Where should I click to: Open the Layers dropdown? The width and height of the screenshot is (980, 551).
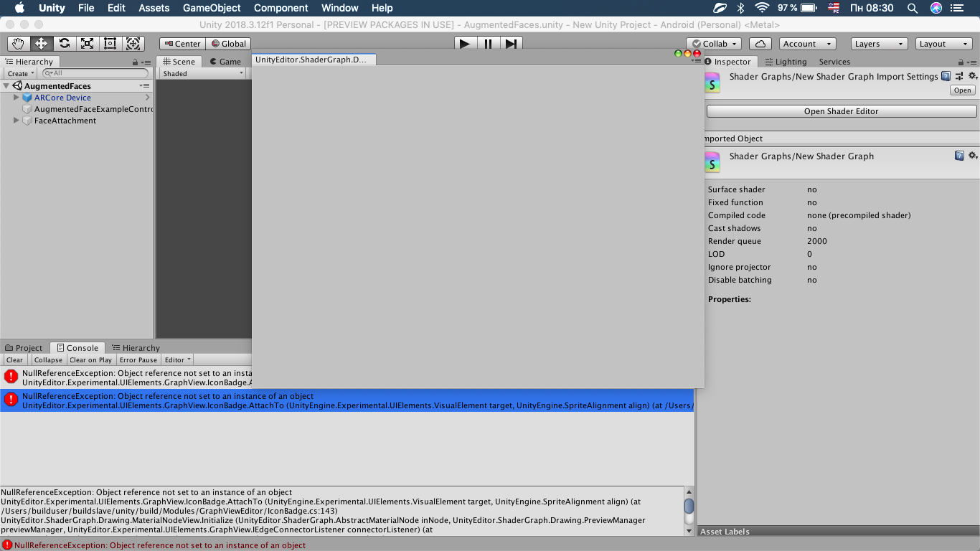pos(880,44)
